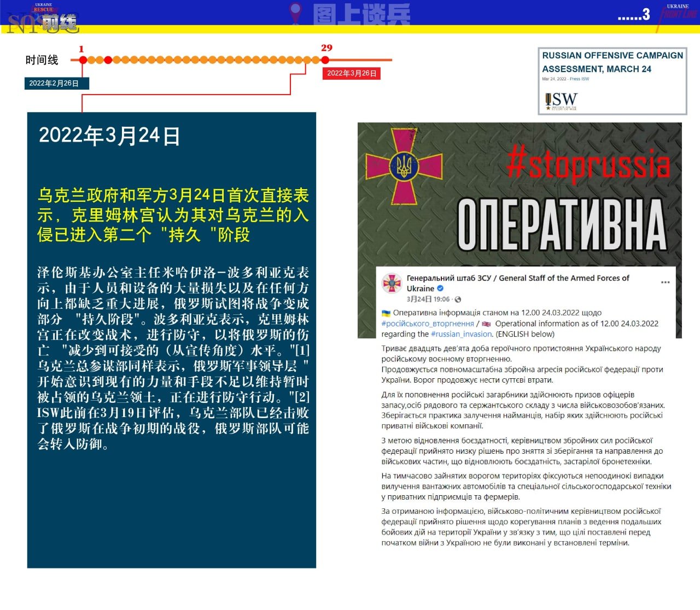Viewport: 700px width, 610px height.
Task: Click paragraph starting На тимчасово зайнятих
Action: pyautogui.click(x=526, y=486)
